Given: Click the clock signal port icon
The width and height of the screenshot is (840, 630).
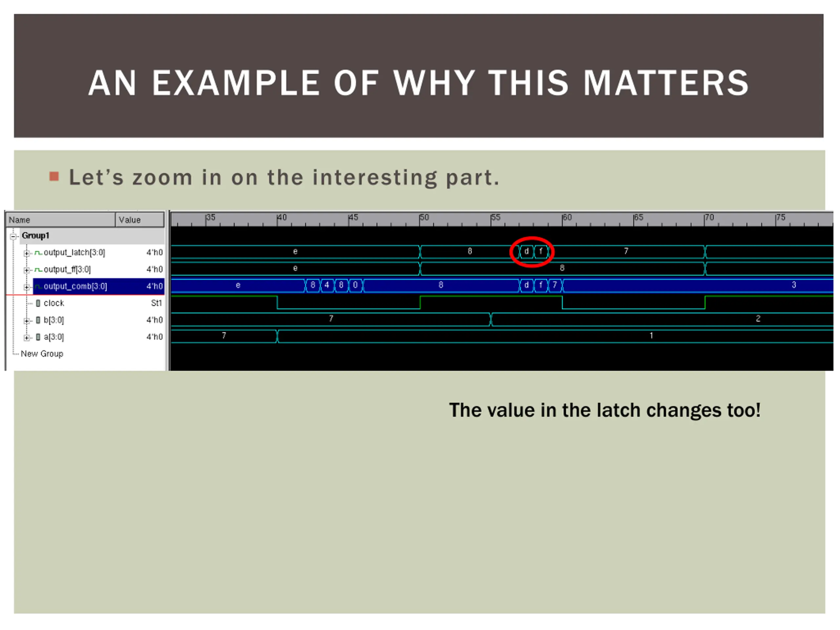Looking at the screenshot, I should 38,304.
